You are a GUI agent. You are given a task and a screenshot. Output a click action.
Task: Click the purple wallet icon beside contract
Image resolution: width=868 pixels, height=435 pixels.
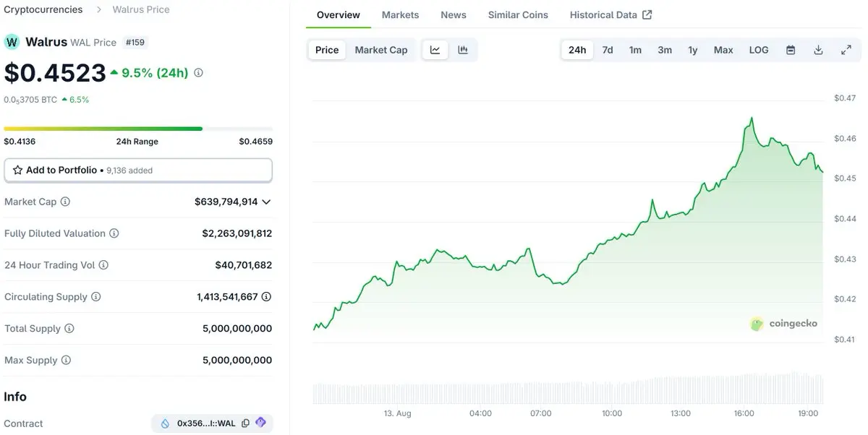pyautogui.click(x=261, y=423)
